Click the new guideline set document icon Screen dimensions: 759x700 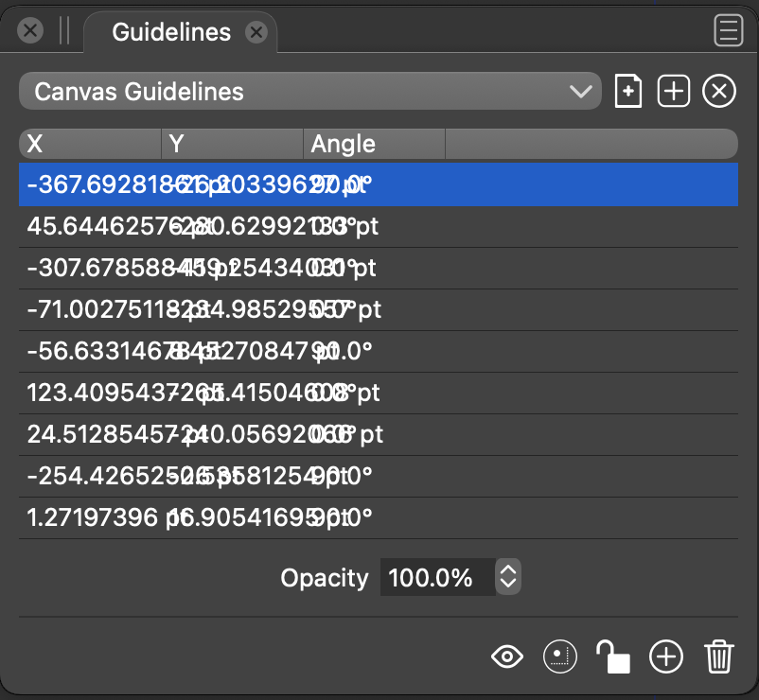pyautogui.click(x=628, y=92)
